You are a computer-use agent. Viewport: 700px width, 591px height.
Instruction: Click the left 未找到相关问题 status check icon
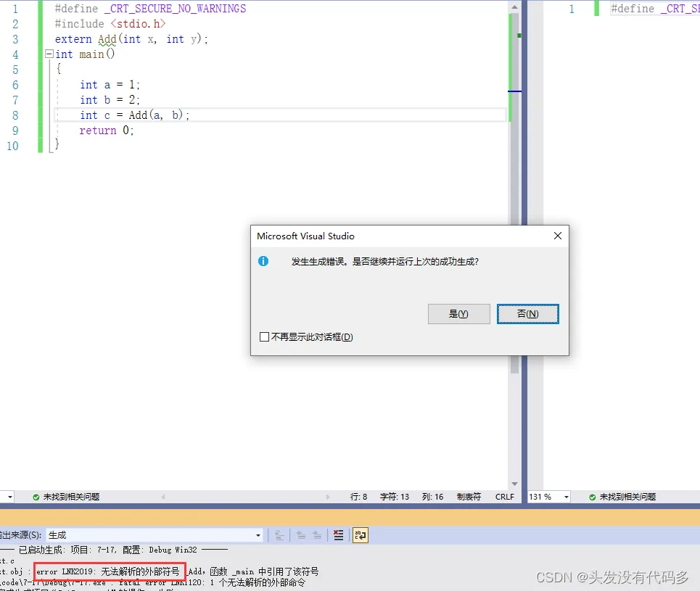36,497
